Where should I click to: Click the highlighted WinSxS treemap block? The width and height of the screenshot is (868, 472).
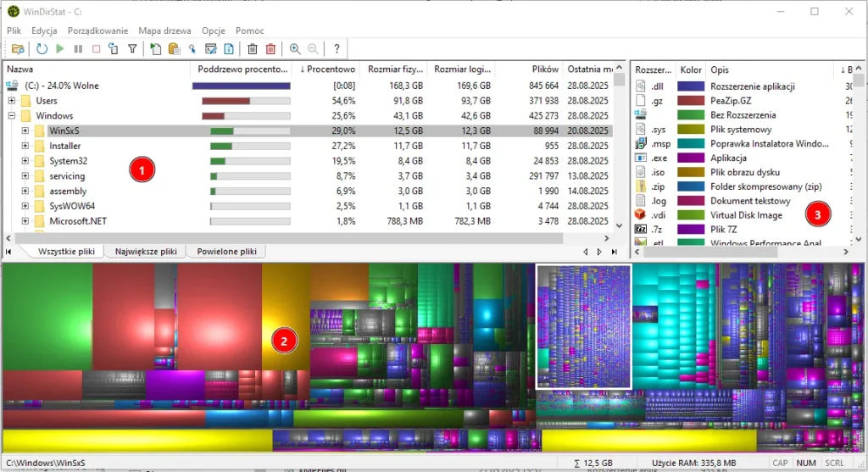point(583,326)
